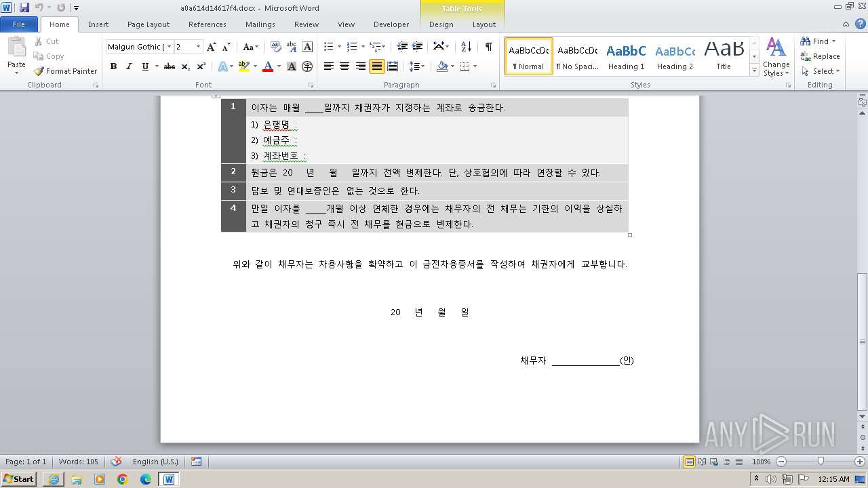This screenshot has width=868, height=488.
Task: Click the English (U.S.) language indicator
Action: point(155,462)
